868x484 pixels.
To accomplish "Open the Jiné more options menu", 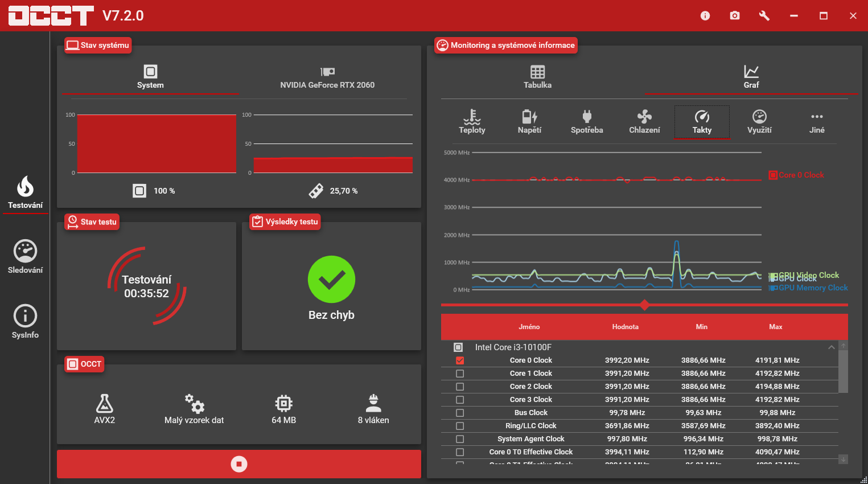I will pos(817,121).
